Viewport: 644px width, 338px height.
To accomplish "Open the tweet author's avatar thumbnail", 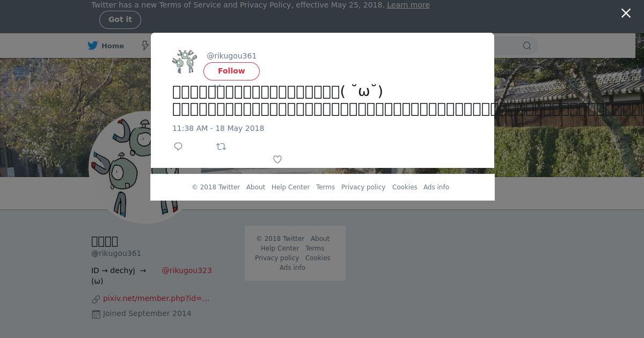I will coord(185,62).
